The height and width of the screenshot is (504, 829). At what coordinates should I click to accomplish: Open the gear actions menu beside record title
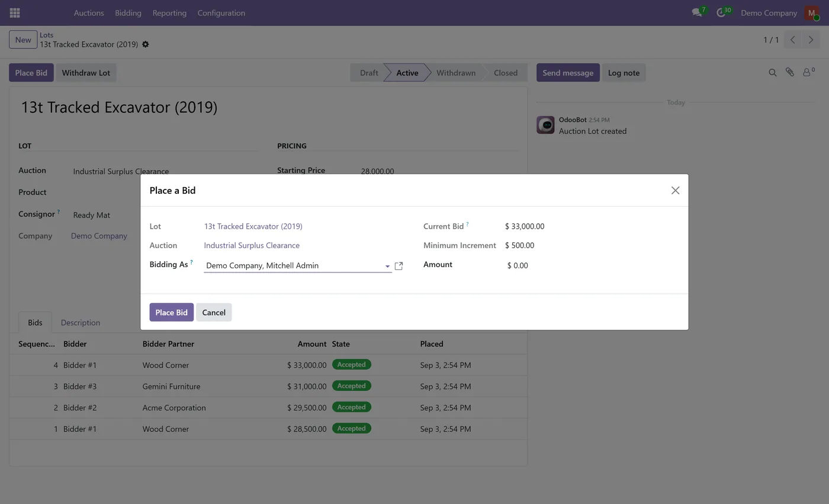coord(146,44)
